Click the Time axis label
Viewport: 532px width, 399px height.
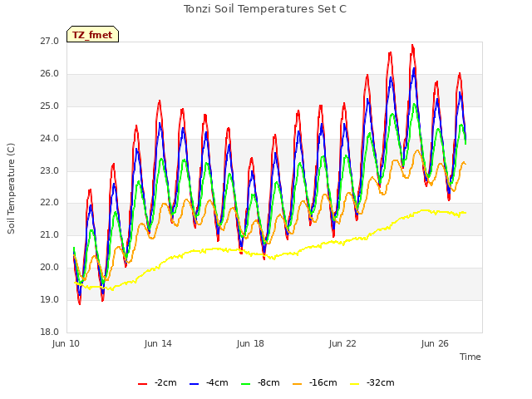coord(470,357)
